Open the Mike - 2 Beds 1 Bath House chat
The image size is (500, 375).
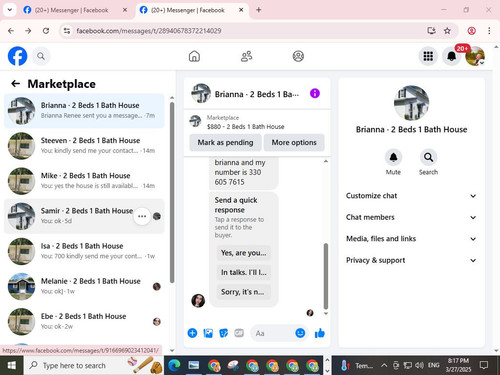point(84,181)
